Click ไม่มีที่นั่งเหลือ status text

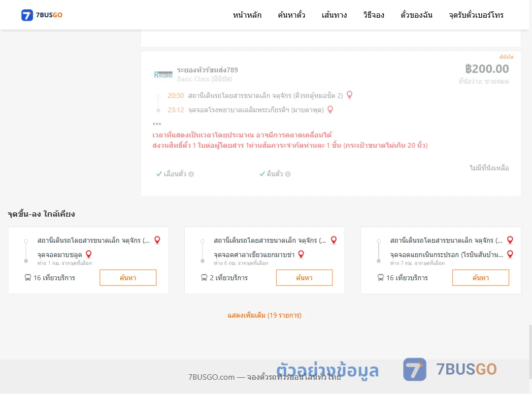tap(489, 168)
